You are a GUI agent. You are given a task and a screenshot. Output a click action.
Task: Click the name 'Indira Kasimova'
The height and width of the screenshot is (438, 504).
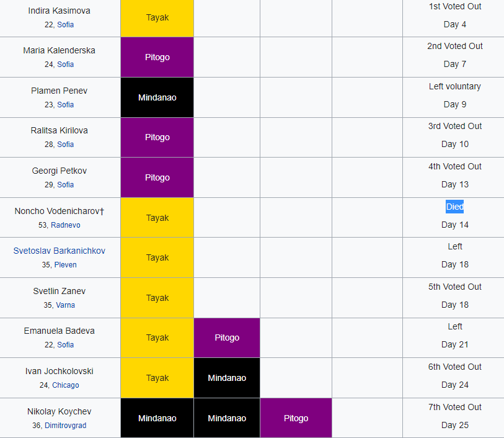pyautogui.click(x=59, y=11)
